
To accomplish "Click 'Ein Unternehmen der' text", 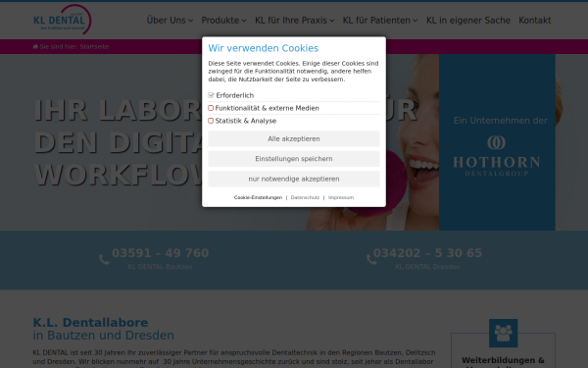I will click(x=500, y=121).
